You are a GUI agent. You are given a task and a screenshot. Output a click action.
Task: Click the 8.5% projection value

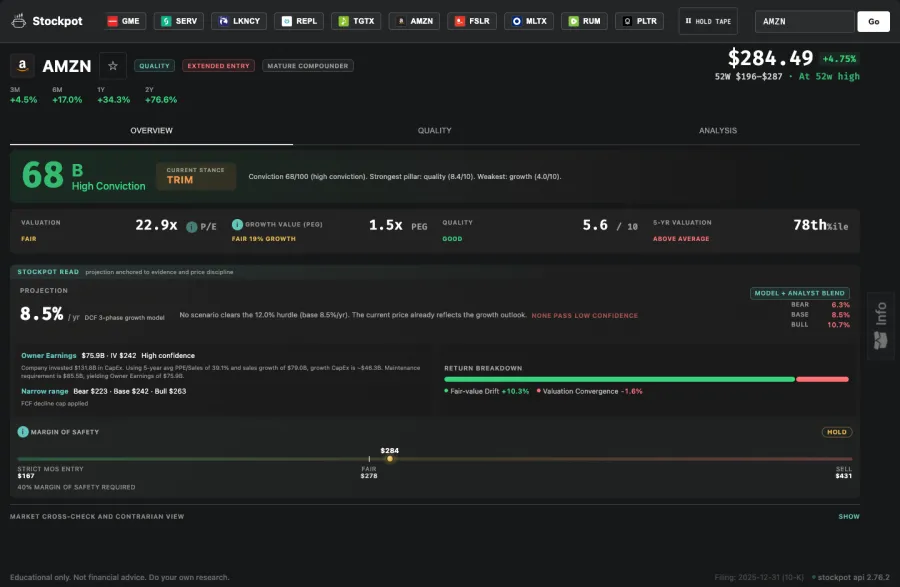[x=41, y=314]
